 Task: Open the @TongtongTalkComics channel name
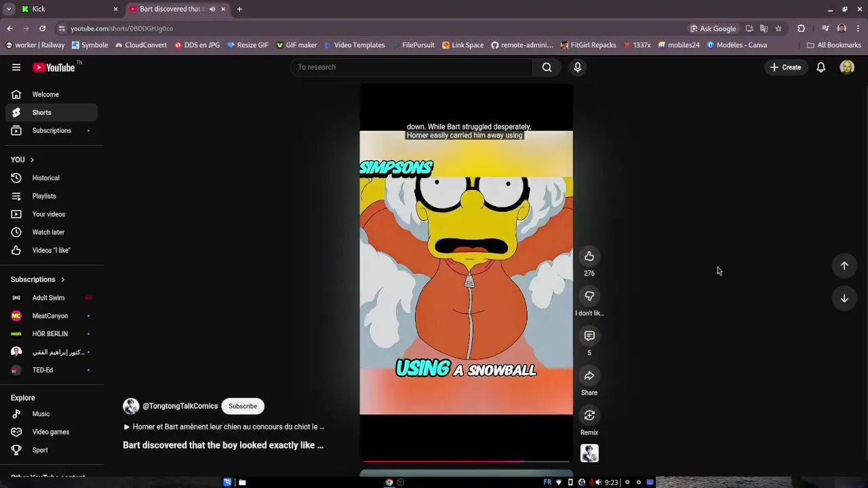[180, 406]
